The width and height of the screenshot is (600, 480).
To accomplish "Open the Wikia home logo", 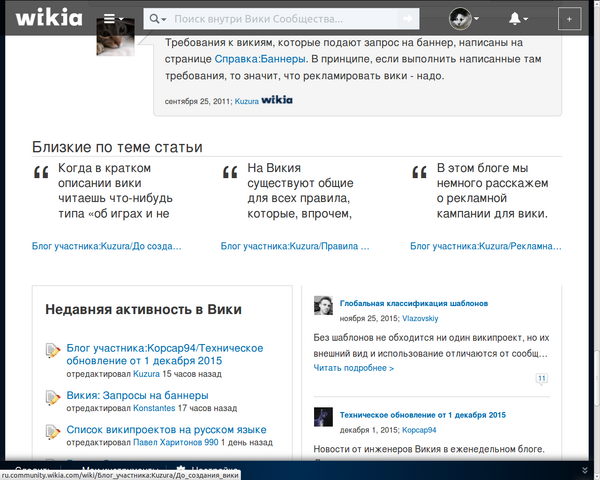I will click(x=49, y=18).
